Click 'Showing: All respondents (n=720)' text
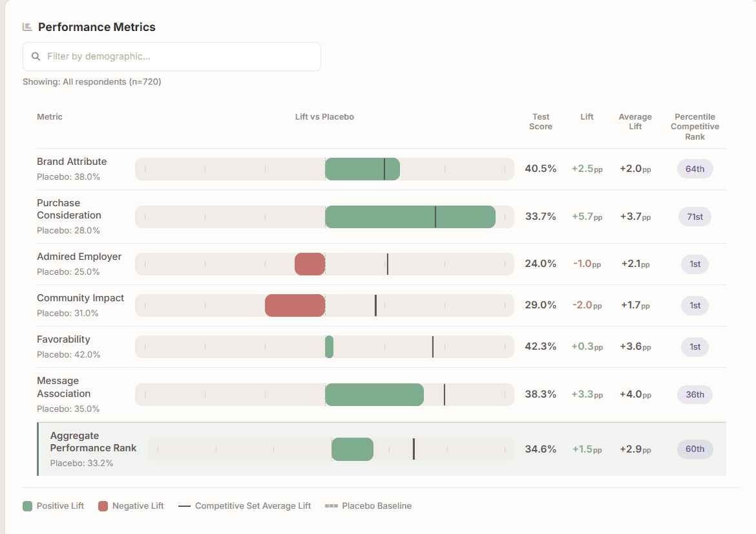This screenshot has width=756, height=534. [92, 81]
